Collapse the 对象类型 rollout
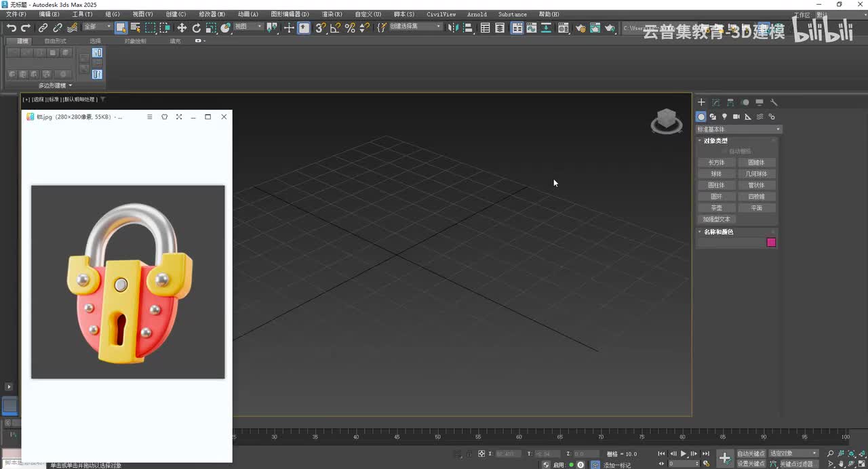868x469 pixels. coord(715,141)
